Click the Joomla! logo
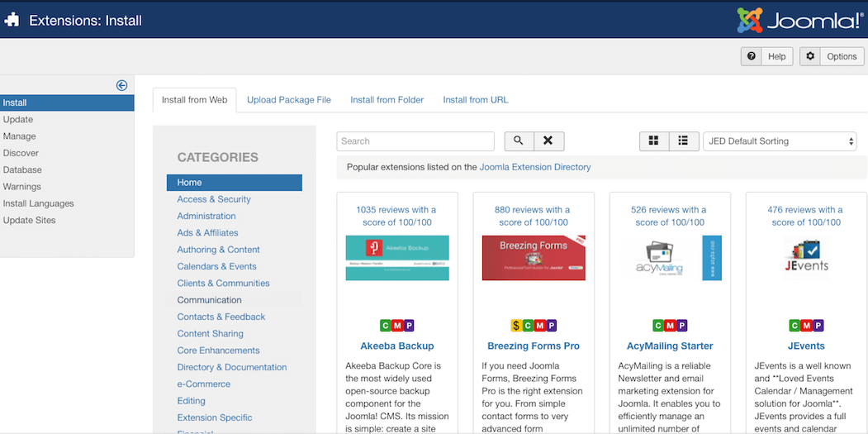The image size is (868, 434). coord(800,21)
